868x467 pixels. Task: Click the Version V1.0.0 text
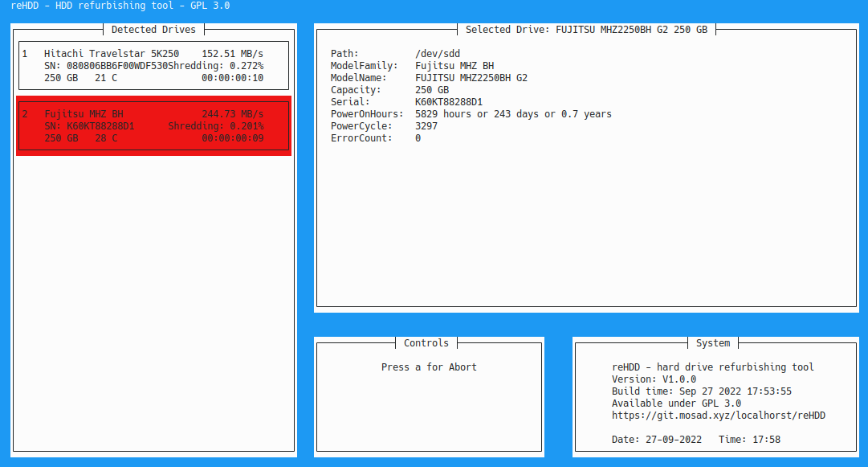[x=654, y=379]
